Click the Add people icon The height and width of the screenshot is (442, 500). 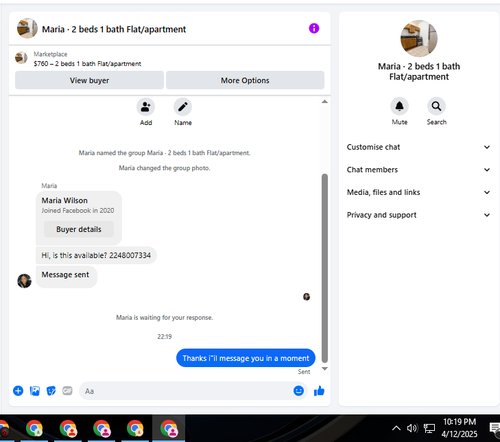pos(146,107)
